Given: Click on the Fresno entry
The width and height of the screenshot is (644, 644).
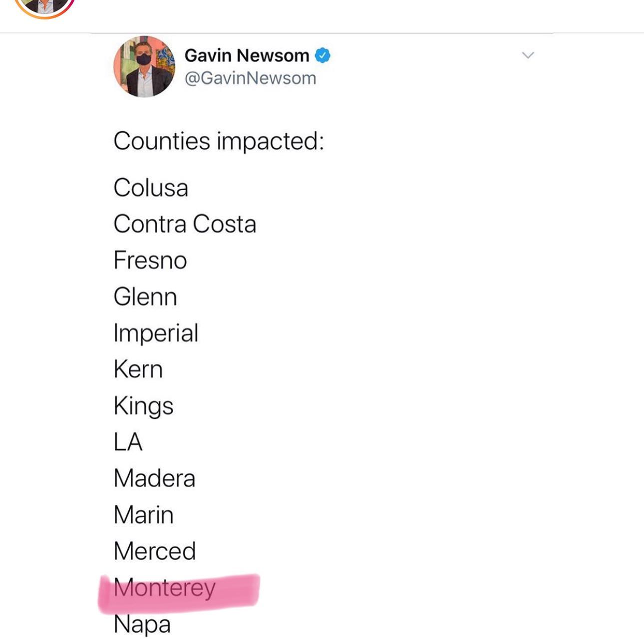Looking at the screenshot, I should pyautogui.click(x=150, y=260).
